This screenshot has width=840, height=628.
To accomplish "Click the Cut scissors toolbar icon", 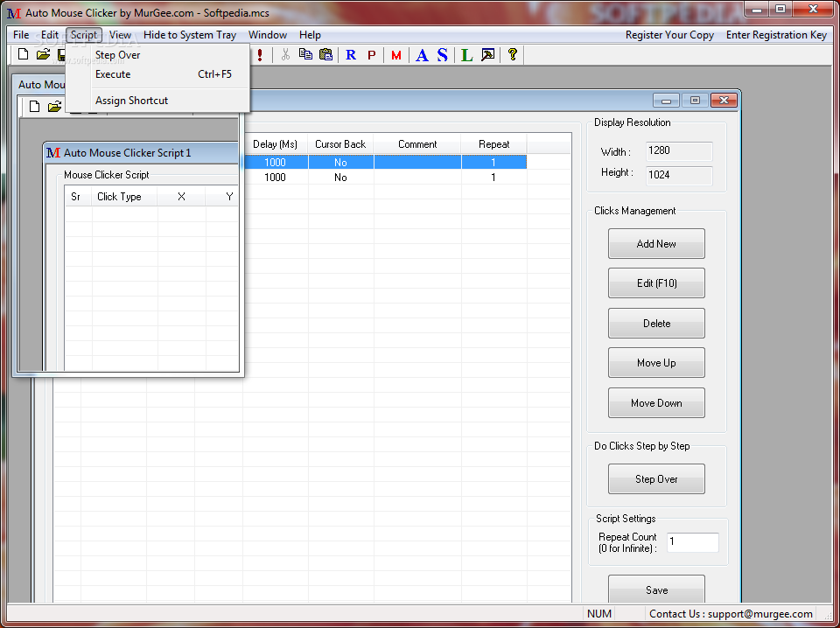I will coord(285,54).
